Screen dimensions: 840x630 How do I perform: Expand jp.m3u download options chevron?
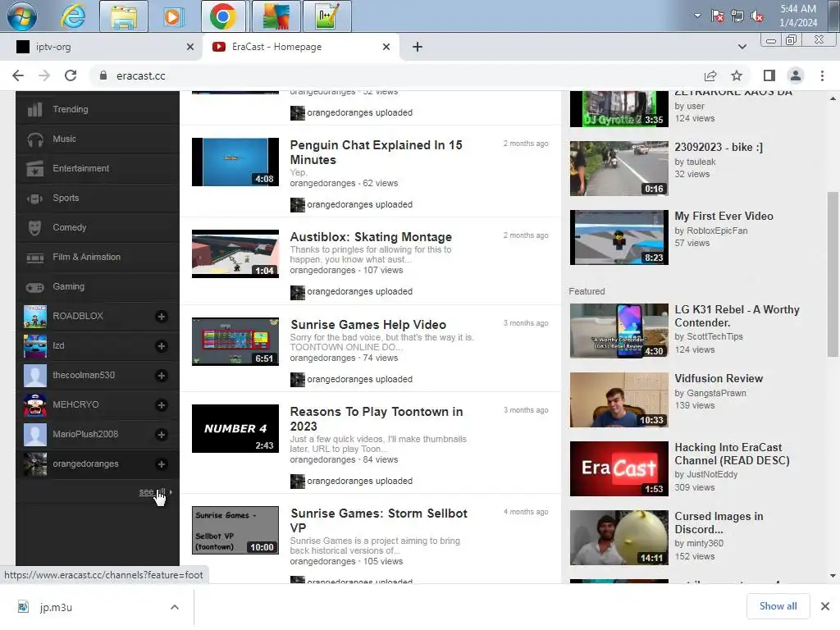(175, 607)
